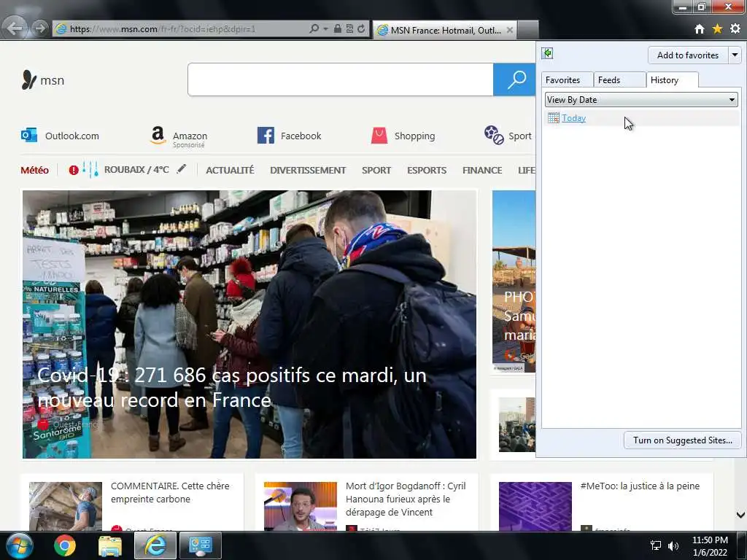Launch Google Chrome from taskbar
Viewport: 747px width, 560px height.
[65, 545]
